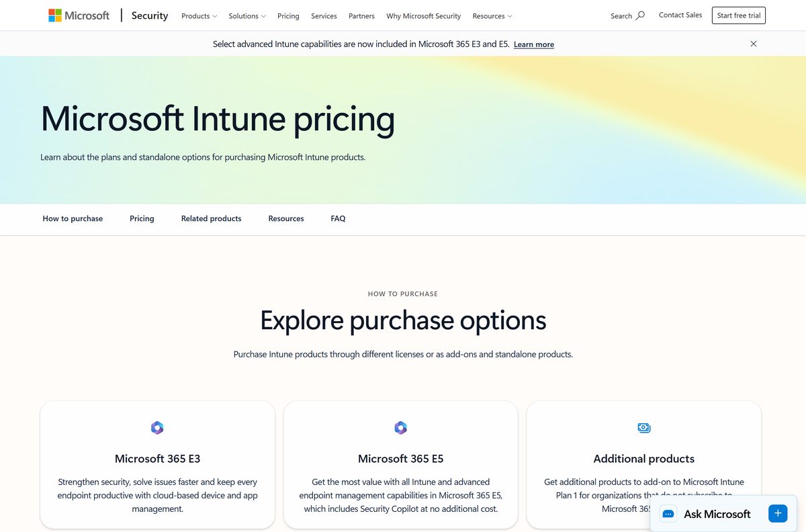Click the Start free trial button
The width and height of the screenshot is (806, 532).
pyautogui.click(x=739, y=15)
